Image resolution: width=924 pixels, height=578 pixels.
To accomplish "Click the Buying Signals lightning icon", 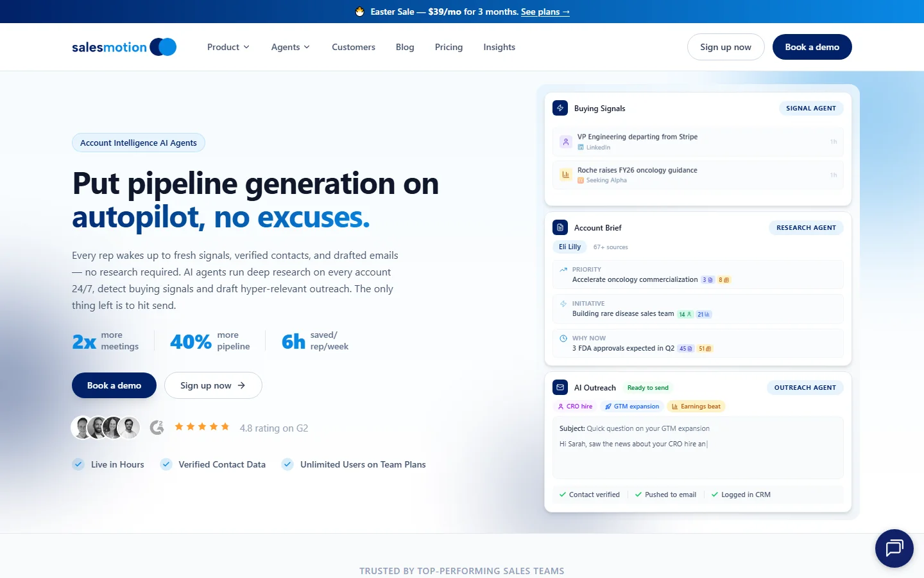I will [x=561, y=108].
